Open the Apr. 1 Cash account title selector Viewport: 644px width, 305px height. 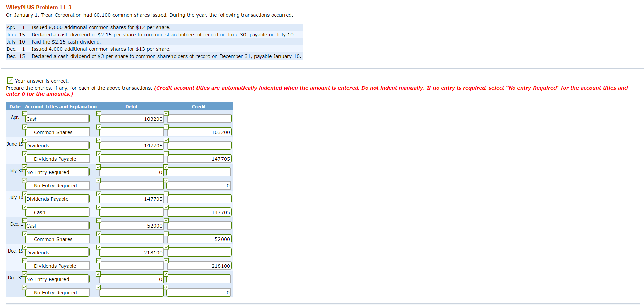57,119
